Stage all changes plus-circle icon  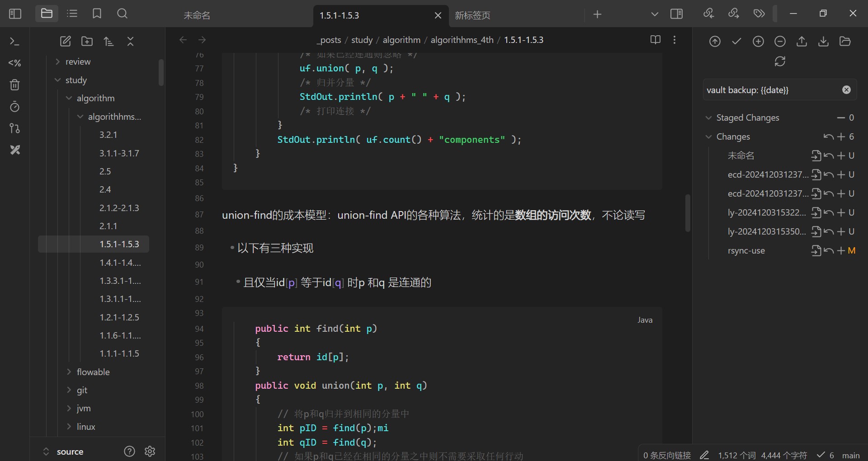click(758, 42)
